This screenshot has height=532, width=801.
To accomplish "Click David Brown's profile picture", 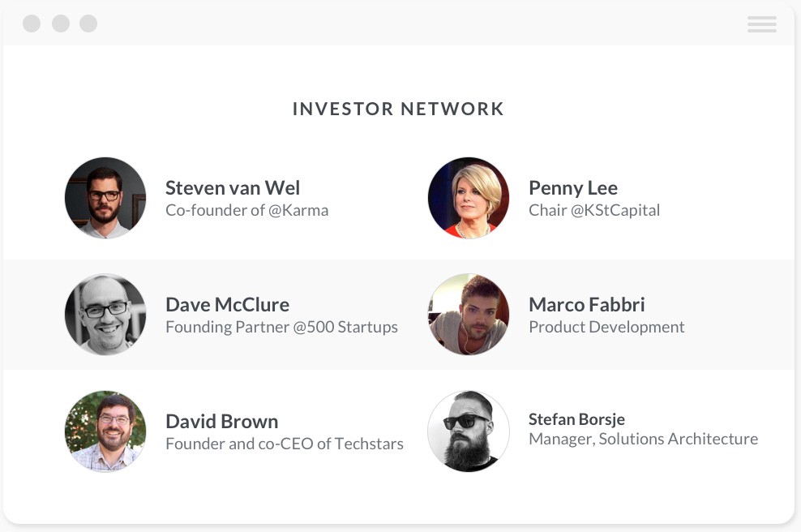I will click(105, 431).
